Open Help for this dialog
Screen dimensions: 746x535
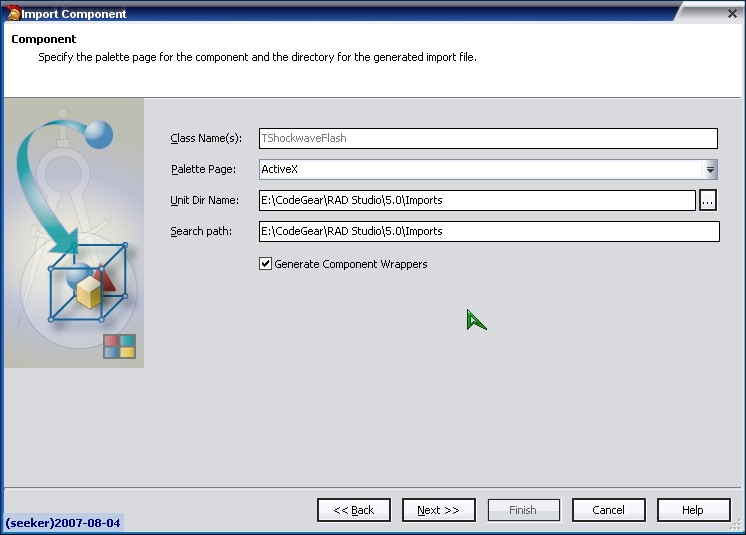pos(693,510)
